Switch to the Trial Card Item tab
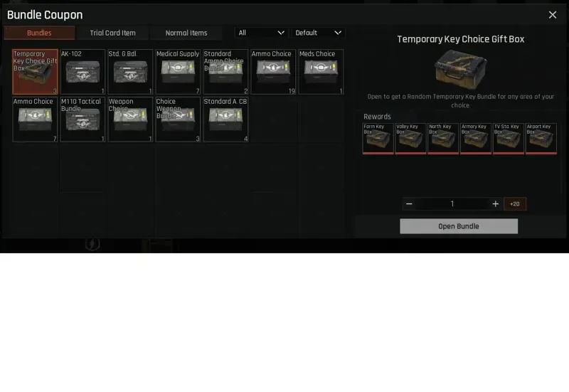569x392 pixels. click(112, 33)
